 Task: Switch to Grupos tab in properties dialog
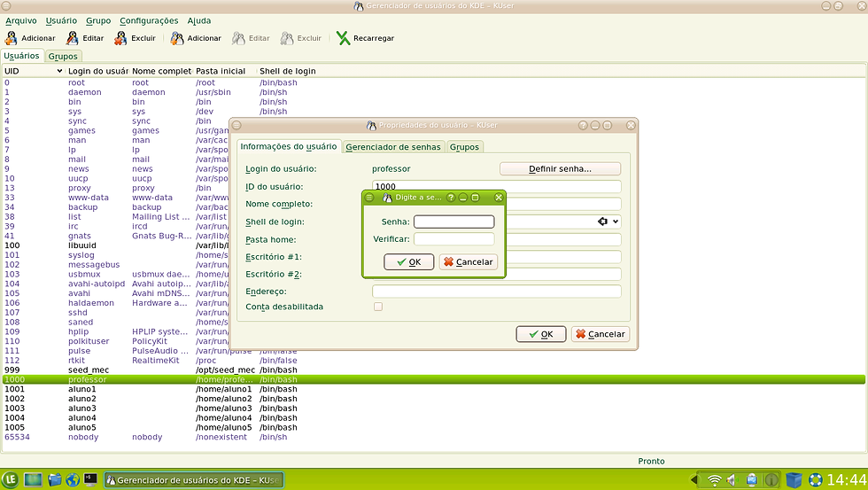464,147
